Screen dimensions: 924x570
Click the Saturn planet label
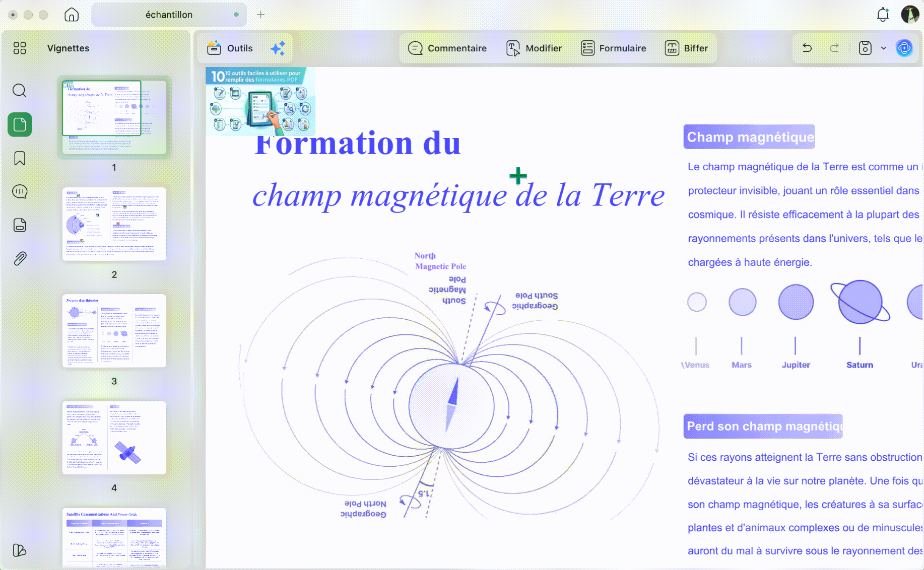click(x=860, y=365)
